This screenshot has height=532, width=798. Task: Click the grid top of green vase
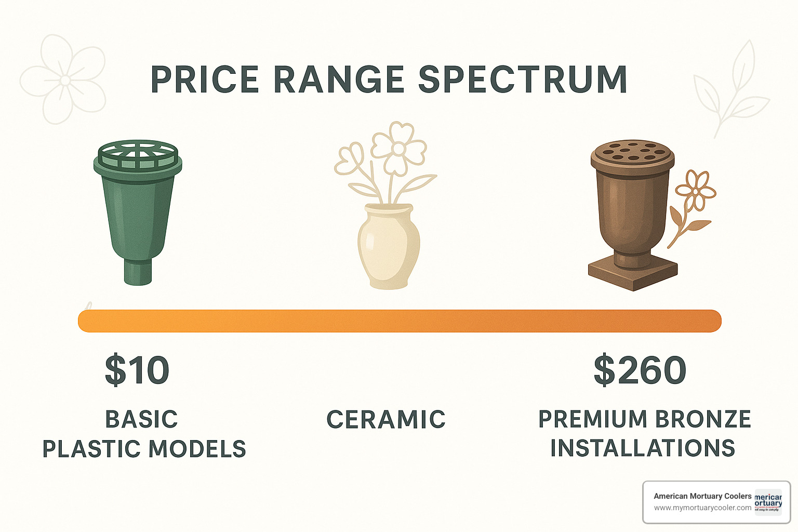138,155
